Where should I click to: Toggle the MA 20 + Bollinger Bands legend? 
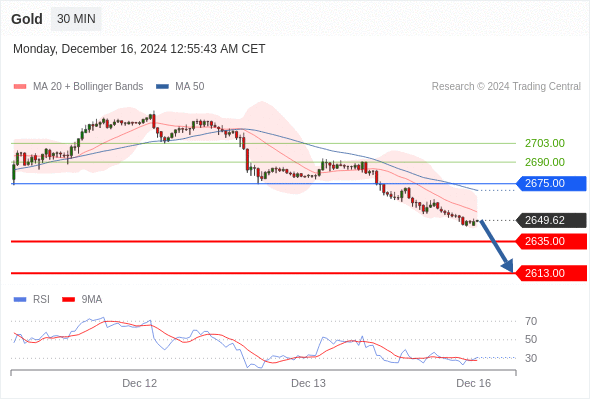(x=78, y=87)
